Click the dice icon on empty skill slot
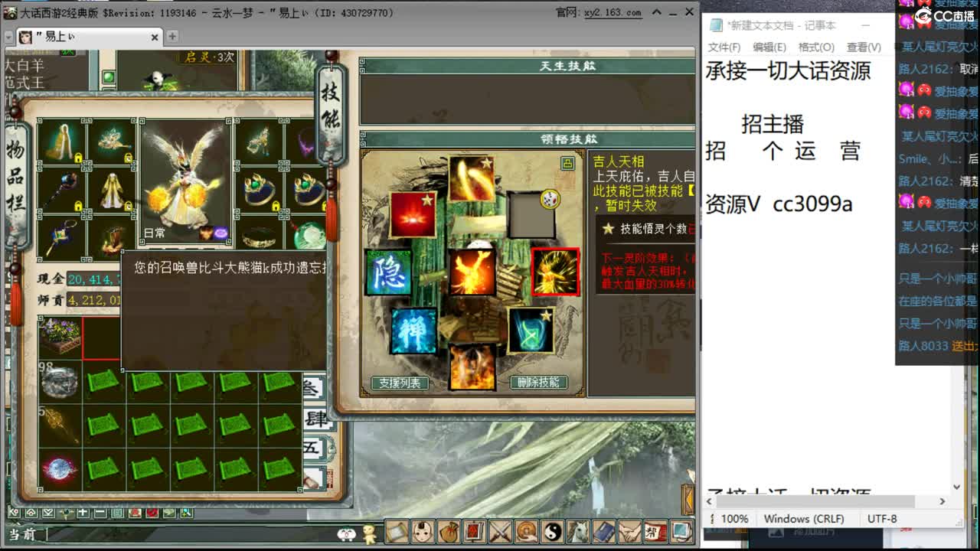Screen dimensions: 980x551 [x=549, y=200]
